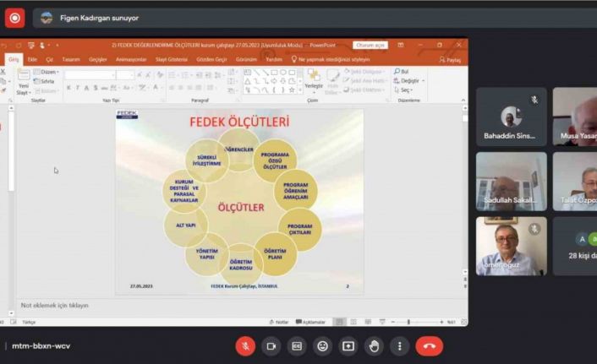Click the Paylaş button
This screenshot has width=597, height=364.
pyautogui.click(x=451, y=60)
